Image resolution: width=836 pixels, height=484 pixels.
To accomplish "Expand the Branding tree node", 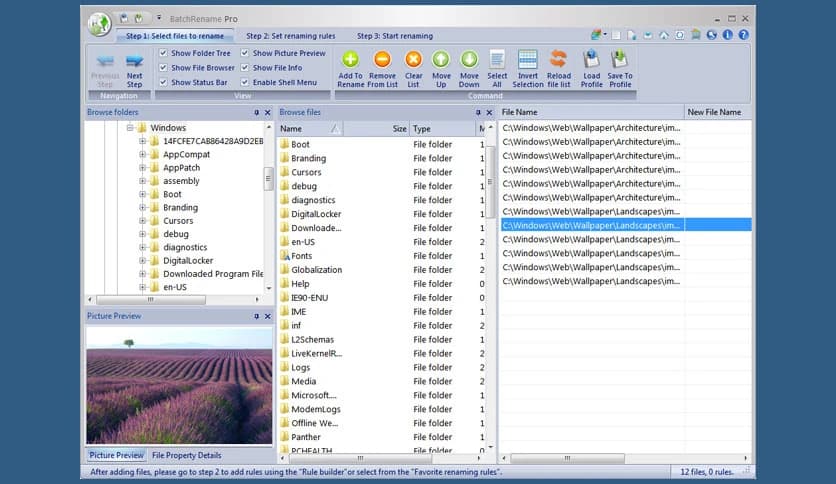I will (142, 207).
